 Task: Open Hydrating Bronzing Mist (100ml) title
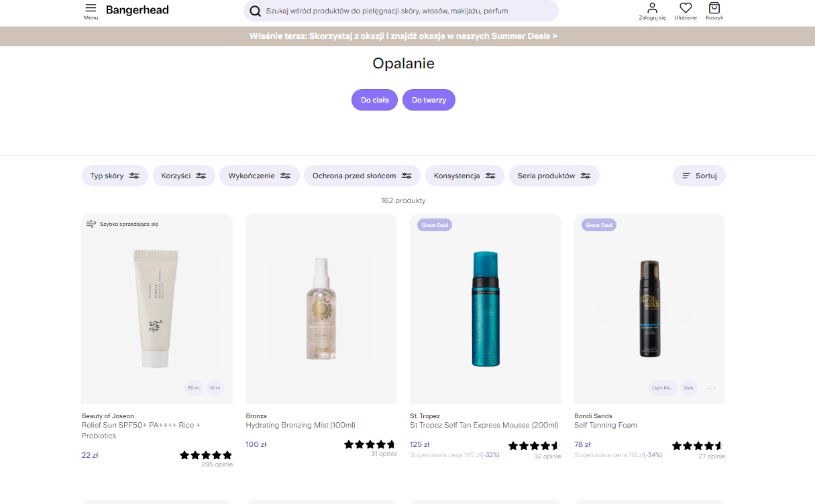(301, 425)
